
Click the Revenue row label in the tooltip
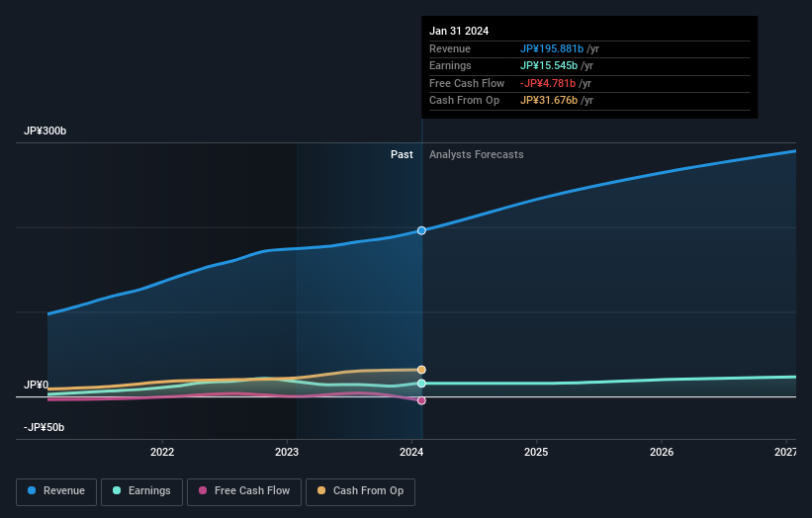450,48
